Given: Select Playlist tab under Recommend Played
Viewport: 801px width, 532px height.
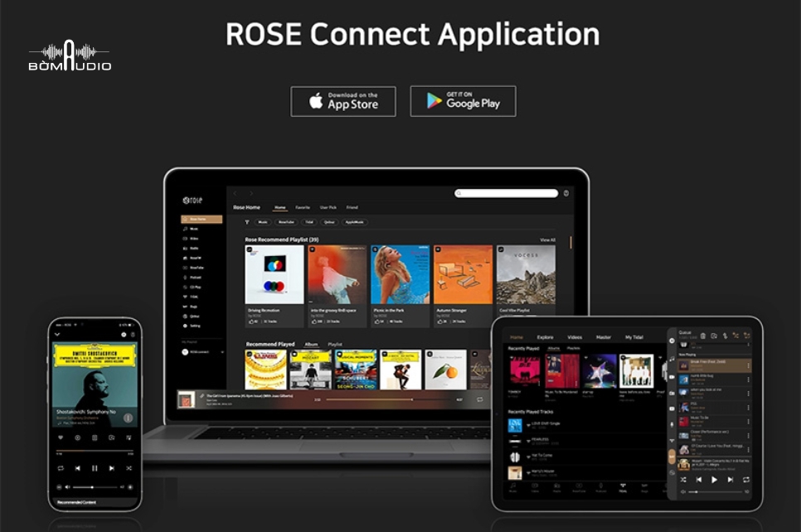Looking at the screenshot, I should pos(335,344).
